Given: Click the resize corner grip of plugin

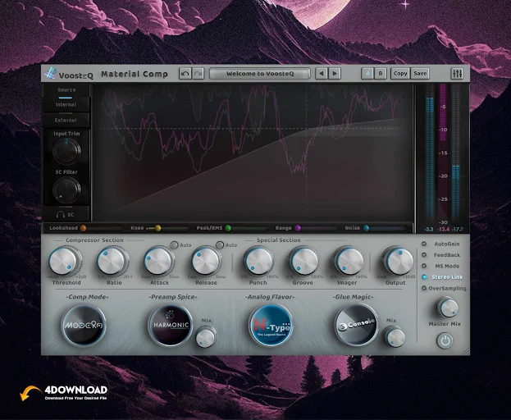Looking at the screenshot, I should coord(466,351).
